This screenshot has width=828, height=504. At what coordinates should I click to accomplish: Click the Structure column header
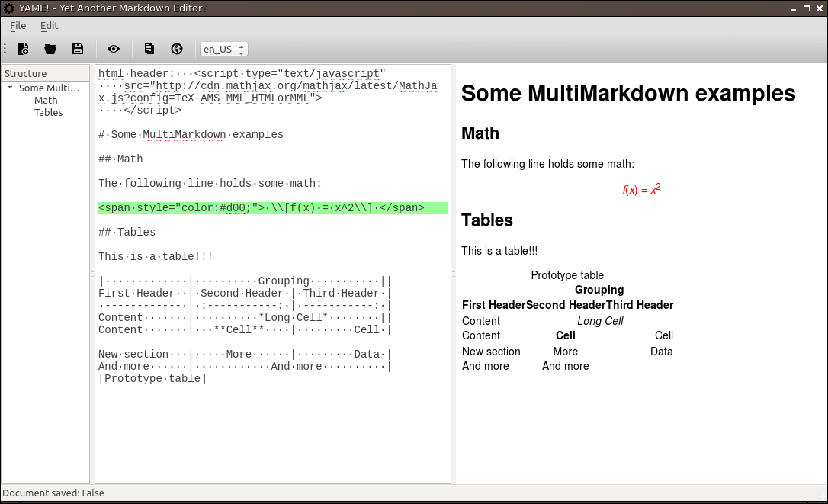click(45, 73)
